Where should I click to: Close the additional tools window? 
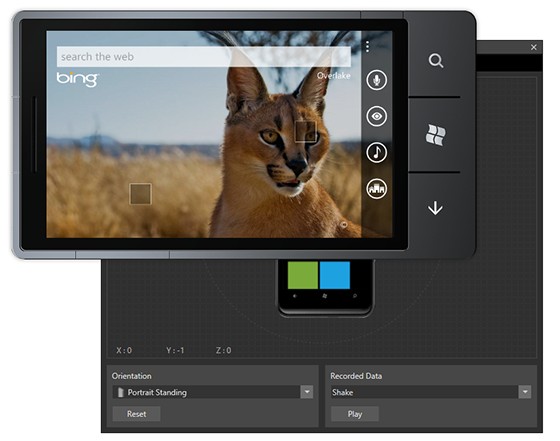click(534, 47)
